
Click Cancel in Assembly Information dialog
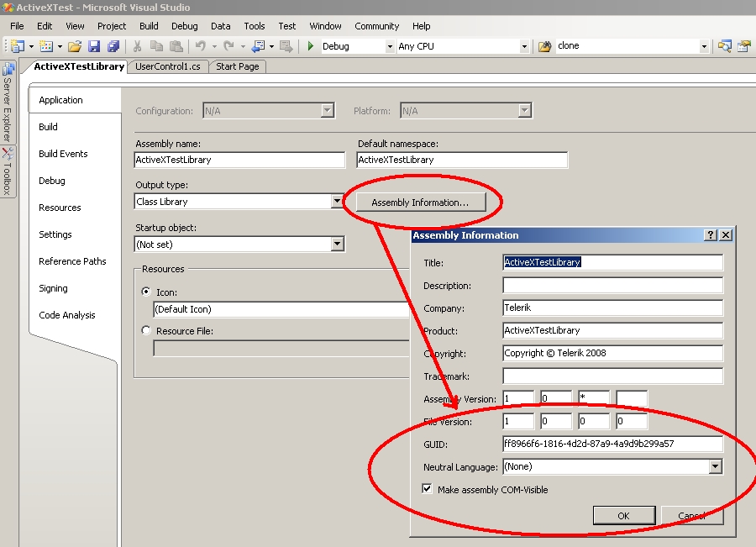click(692, 516)
